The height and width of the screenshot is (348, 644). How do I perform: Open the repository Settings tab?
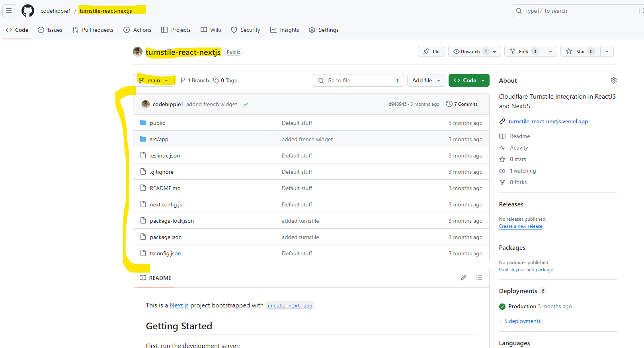(324, 30)
